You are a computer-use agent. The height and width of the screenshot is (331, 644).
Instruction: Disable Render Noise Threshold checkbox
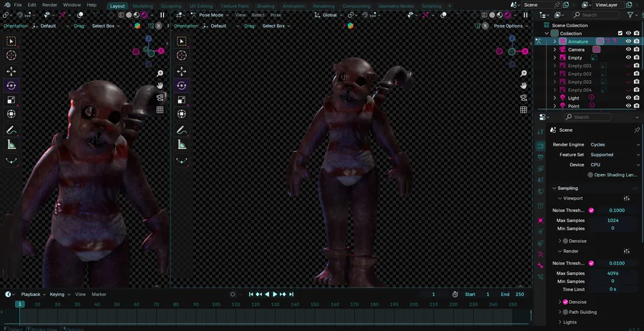tap(591, 263)
